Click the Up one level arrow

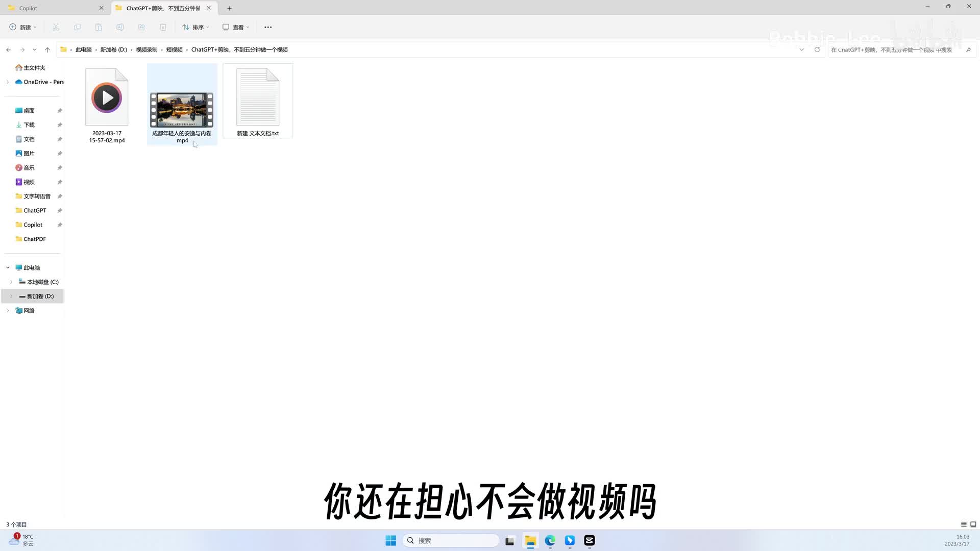click(x=47, y=49)
